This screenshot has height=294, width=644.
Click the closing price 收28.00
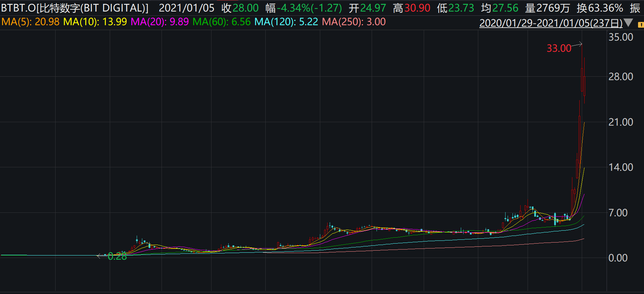coord(240,8)
